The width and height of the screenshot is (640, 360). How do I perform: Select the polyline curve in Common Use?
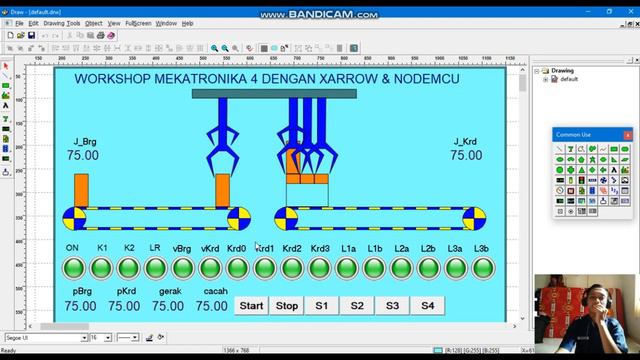[603, 149]
